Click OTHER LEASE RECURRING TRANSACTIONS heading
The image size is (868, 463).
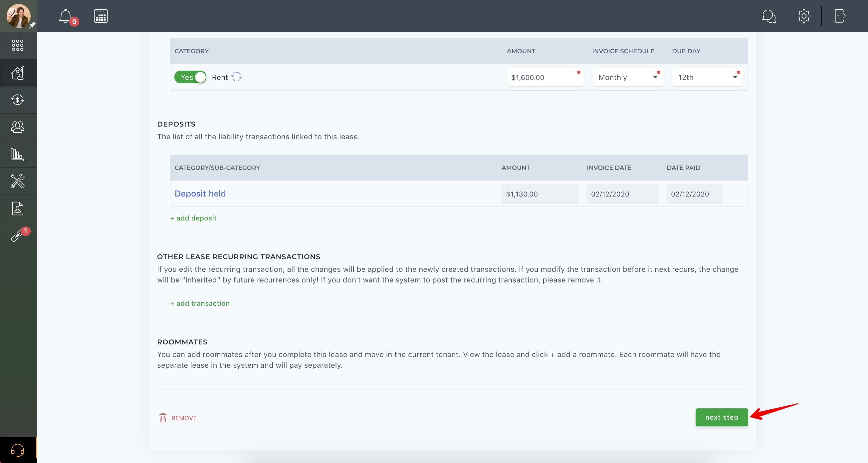pyautogui.click(x=239, y=256)
